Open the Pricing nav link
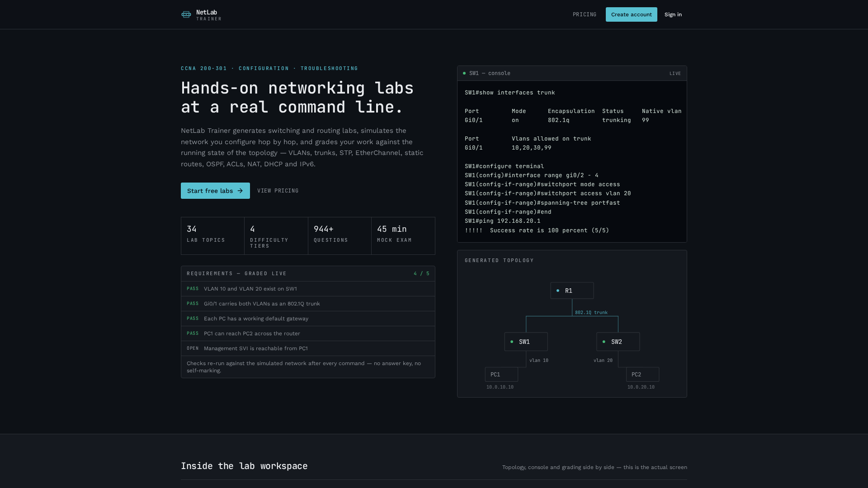The width and height of the screenshot is (868, 488). [585, 14]
